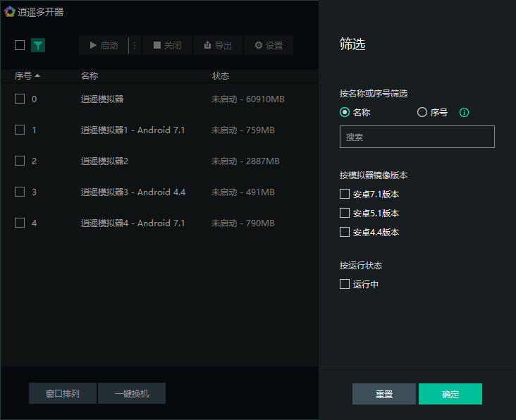Click the green filter funnel icon
Viewport: 516px width, 420px height.
click(38, 45)
